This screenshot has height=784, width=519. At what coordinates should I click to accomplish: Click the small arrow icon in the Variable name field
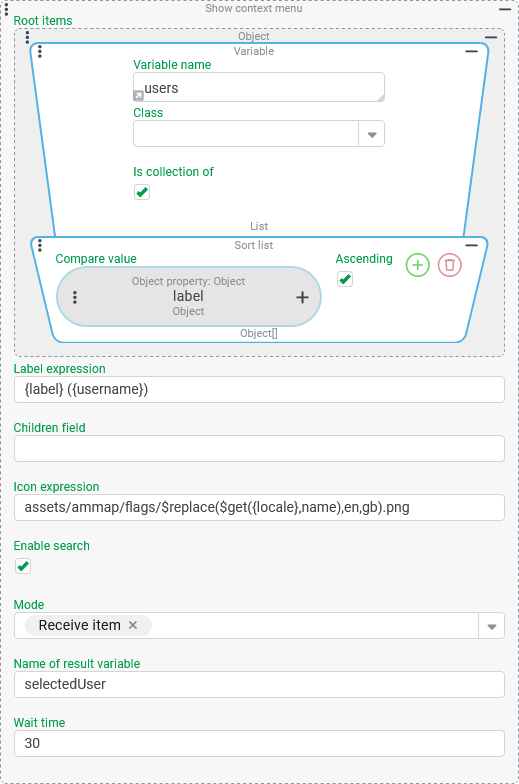[x=138, y=95]
